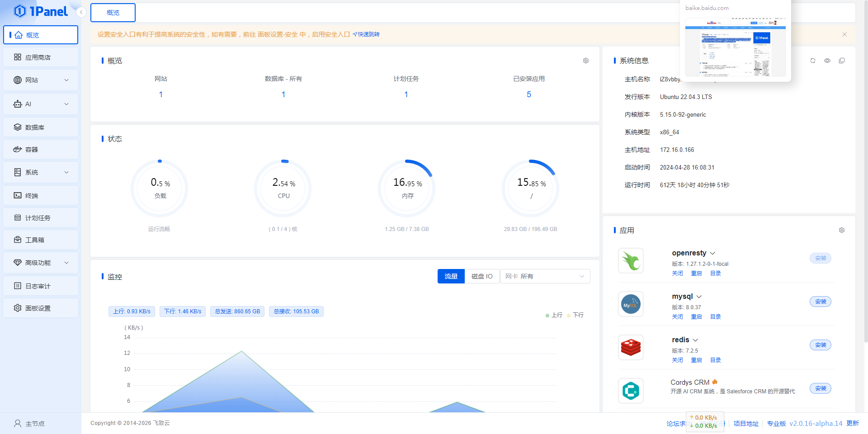Click the system info refresh icon
The height and width of the screenshot is (434, 868).
tap(812, 61)
